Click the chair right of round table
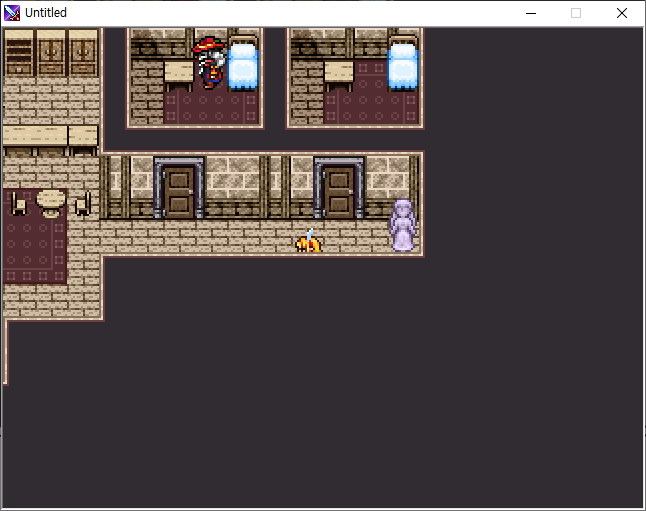646x511 pixels. [x=83, y=203]
